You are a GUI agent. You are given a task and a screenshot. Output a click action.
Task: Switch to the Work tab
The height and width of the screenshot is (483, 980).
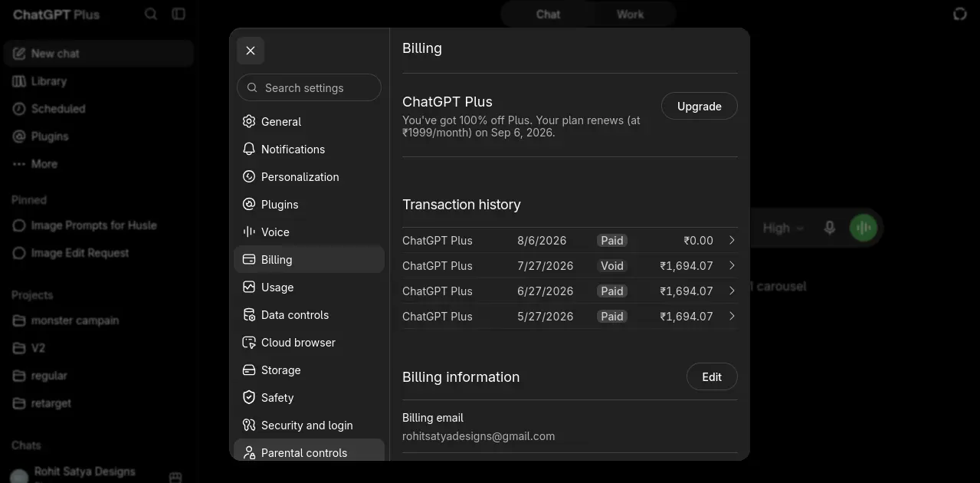[x=630, y=14]
